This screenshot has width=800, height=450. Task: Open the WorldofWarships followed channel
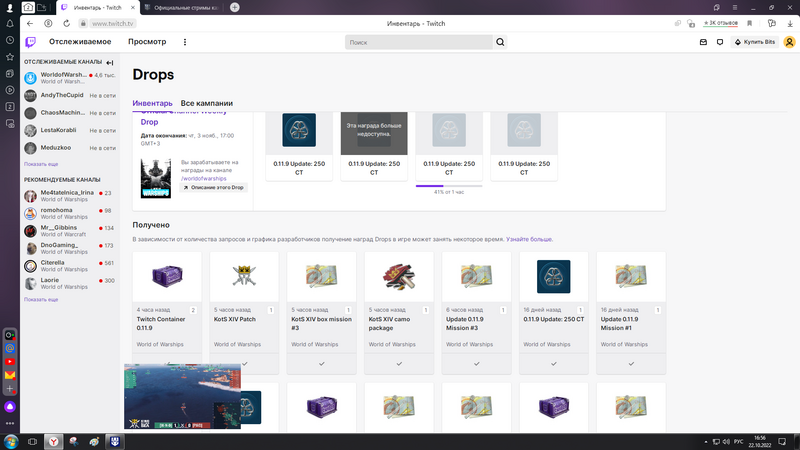pyautogui.click(x=70, y=78)
